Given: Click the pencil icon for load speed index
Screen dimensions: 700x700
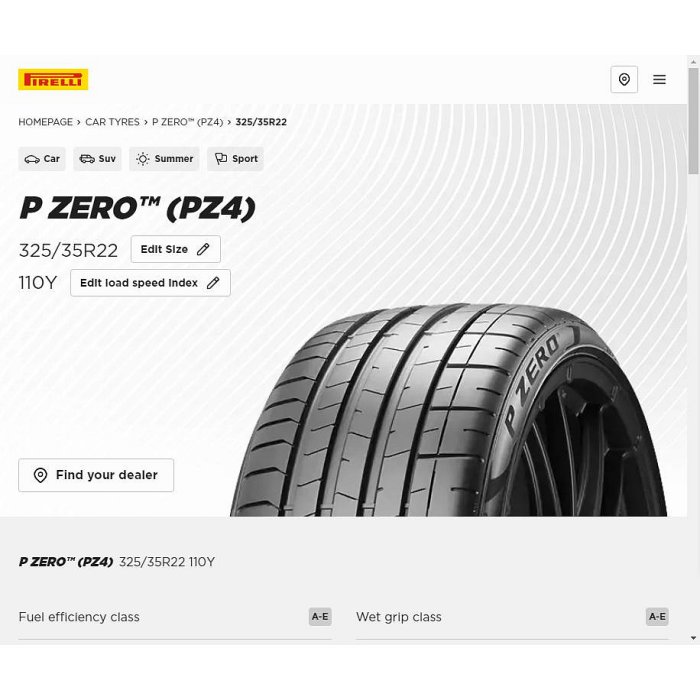Looking at the screenshot, I should (x=213, y=283).
